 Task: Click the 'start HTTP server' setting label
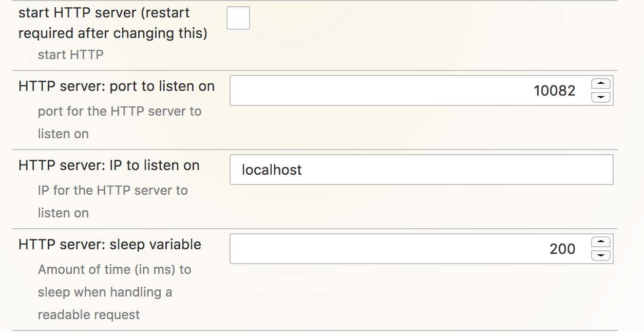[x=104, y=13]
